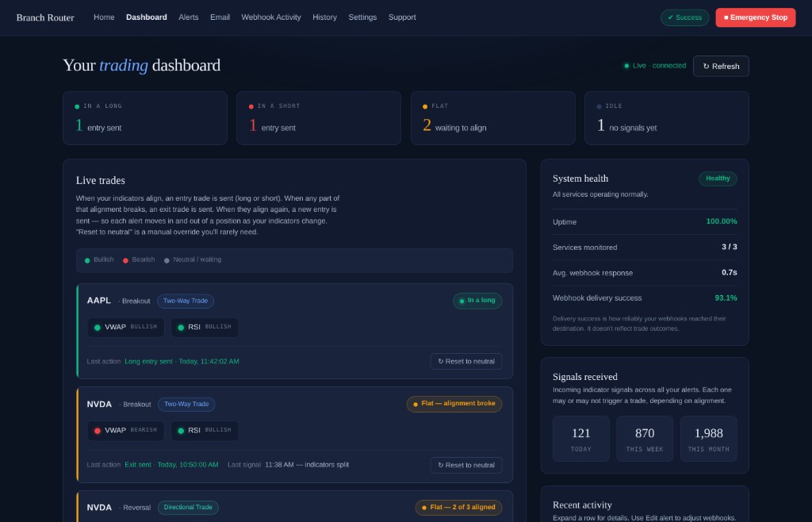Open the Support page

402,17
